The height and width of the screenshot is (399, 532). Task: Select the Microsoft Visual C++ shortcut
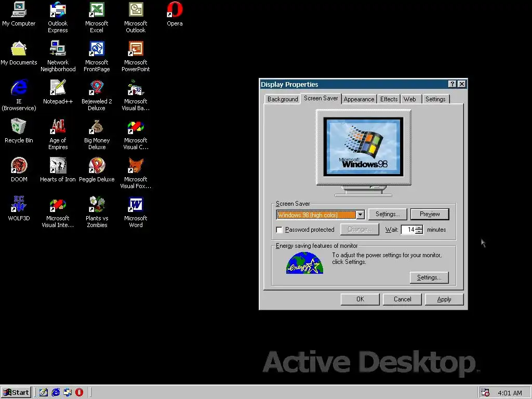coord(136,134)
